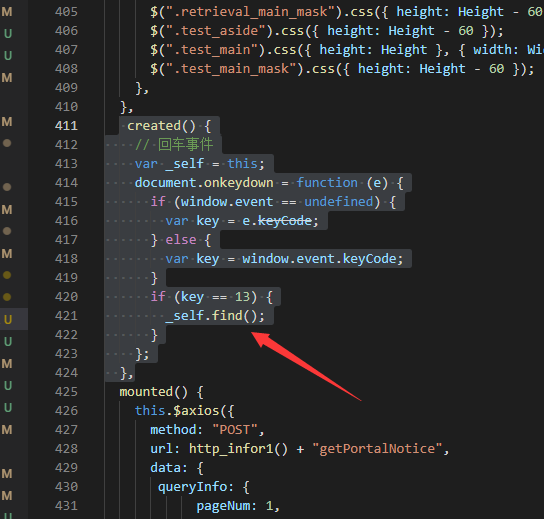Click the "function" keyword on line 414
This screenshot has width=544, height=519.
click(327, 183)
